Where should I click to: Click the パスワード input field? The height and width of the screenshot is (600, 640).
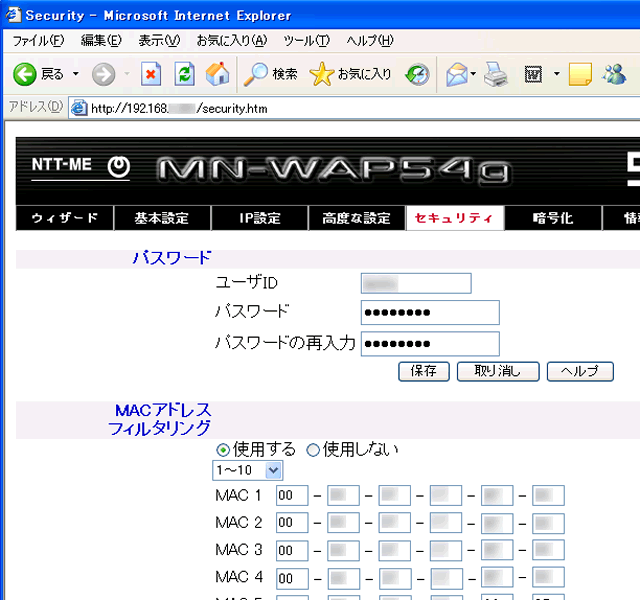(x=430, y=313)
